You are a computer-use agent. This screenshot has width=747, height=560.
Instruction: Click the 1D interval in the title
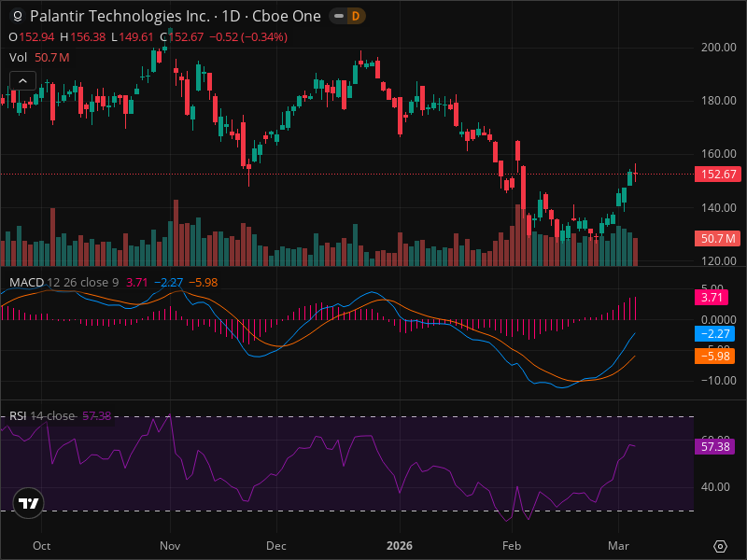pyautogui.click(x=231, y=16)
